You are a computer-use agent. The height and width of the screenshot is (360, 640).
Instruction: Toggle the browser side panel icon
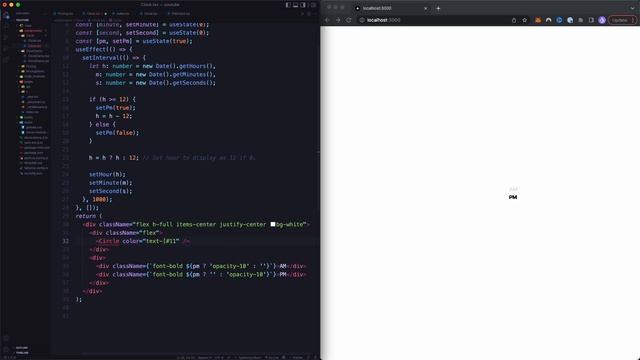[591, 20]
